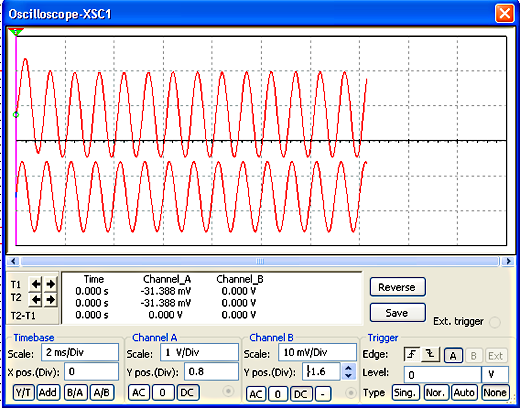Click the Timebase Scale input field
This screenshot has height=408, width=520.
pos(80,352)
